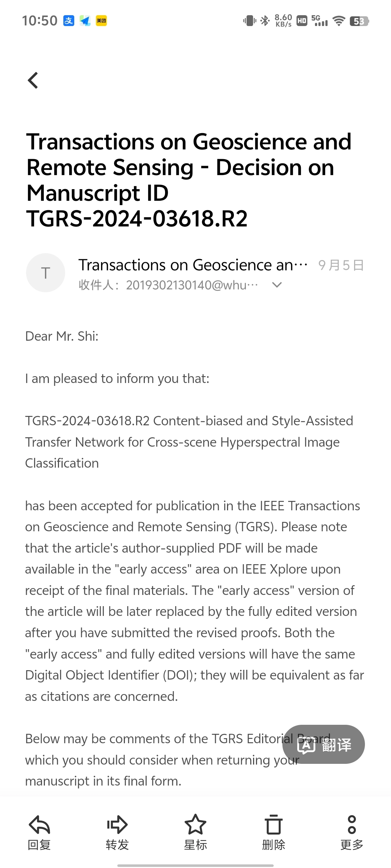This screenshot has height=868, width=391.
Task: Expand recipient details chevron
Action: pyautogui.click(x=277, y=285)
